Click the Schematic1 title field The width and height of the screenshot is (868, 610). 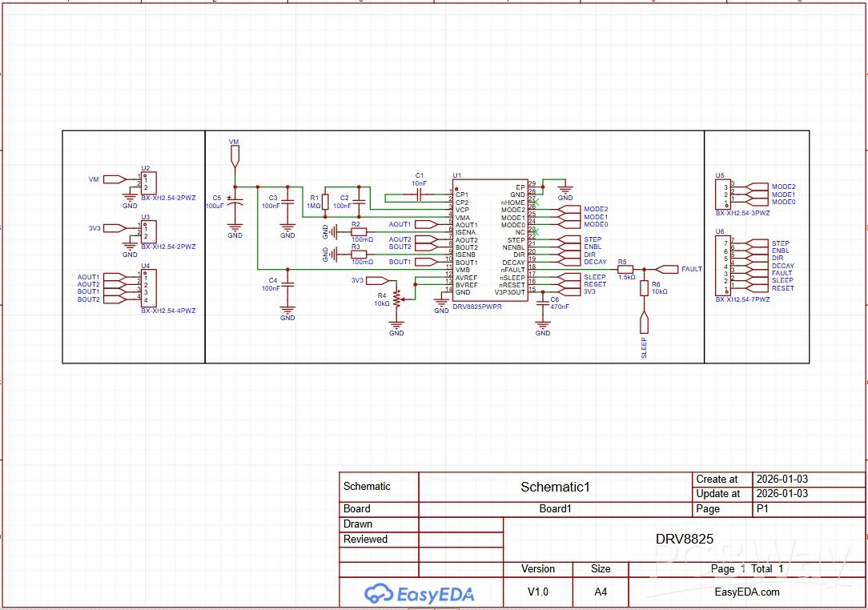pos(555,487)
